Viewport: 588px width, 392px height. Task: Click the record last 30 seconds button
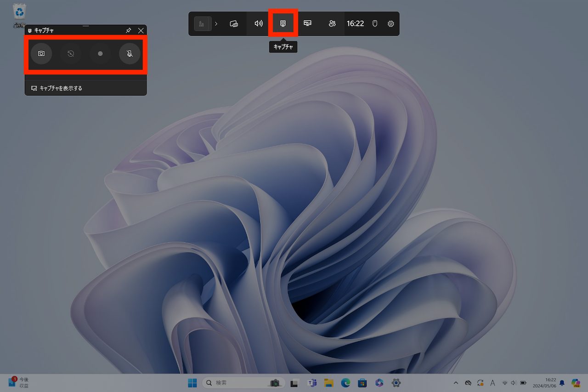click(x=71, y=54)
